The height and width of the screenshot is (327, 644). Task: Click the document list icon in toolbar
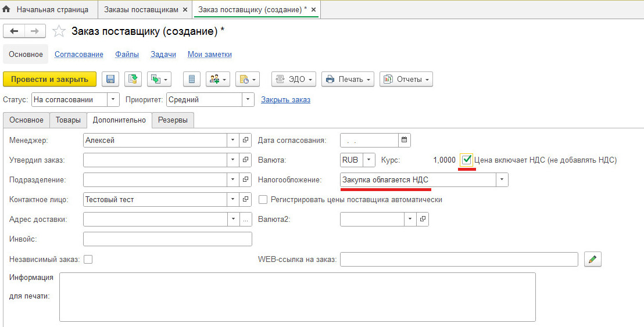click(192, 79)
